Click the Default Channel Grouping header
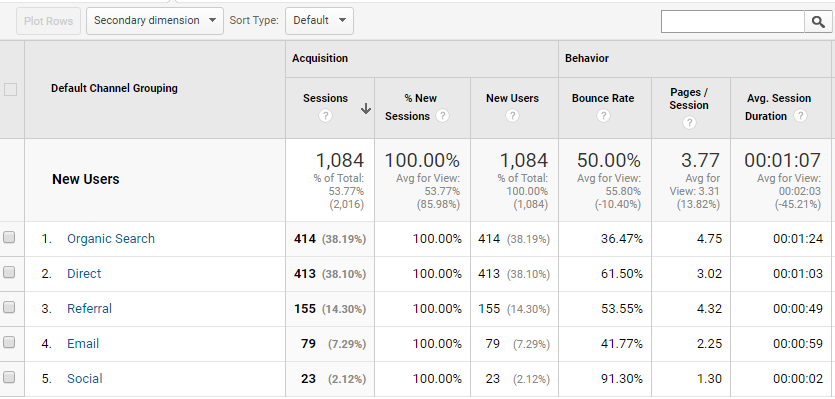This screenshot has height=399, width=835. coord(114,88)
